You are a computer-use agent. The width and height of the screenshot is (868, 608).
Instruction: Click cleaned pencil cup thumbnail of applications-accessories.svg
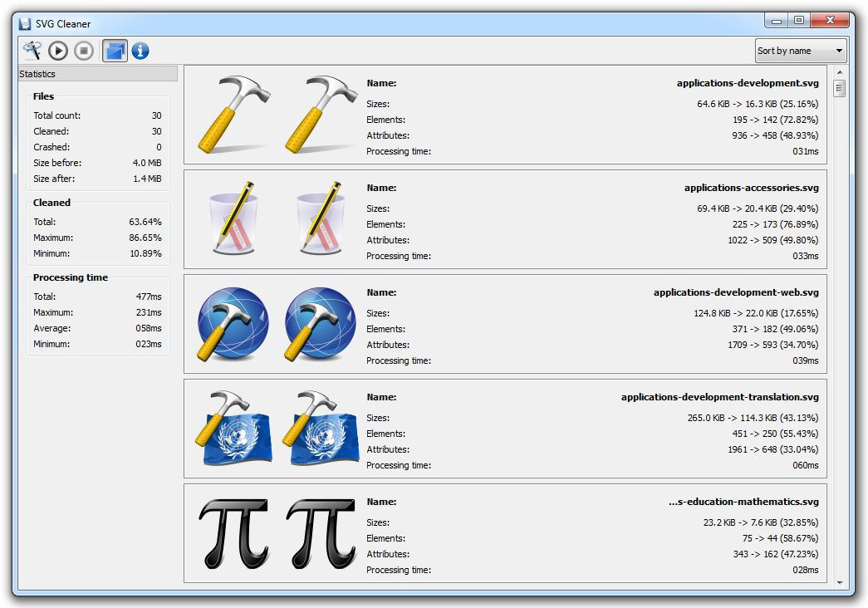click(x=321, y=218)
